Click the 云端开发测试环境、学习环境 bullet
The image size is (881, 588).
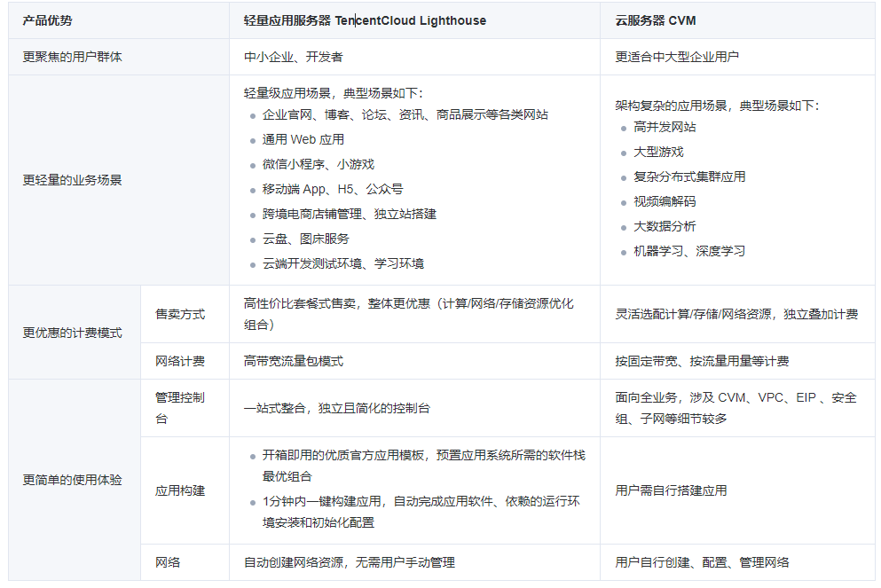(x=342, y=263)
